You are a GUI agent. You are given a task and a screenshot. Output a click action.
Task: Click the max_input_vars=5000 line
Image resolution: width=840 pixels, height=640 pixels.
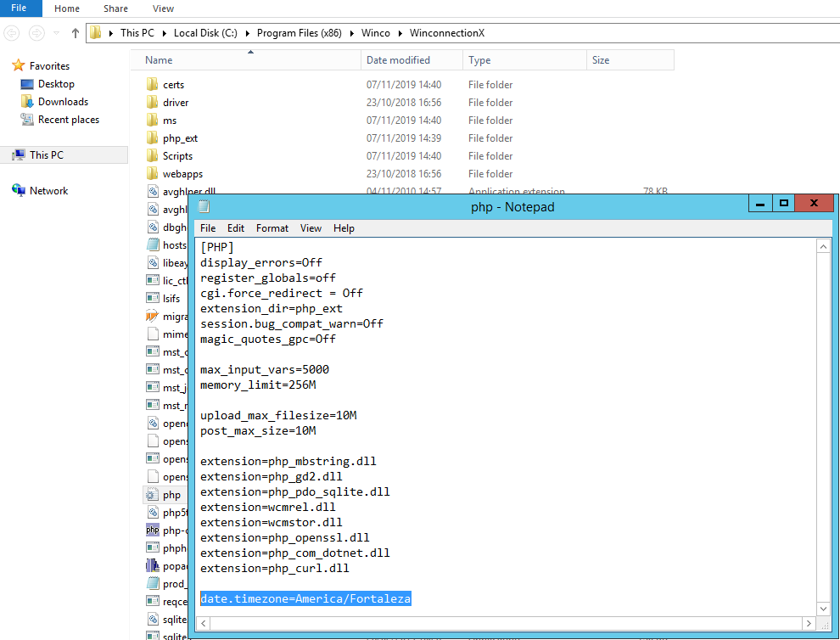tap(265, 369)
